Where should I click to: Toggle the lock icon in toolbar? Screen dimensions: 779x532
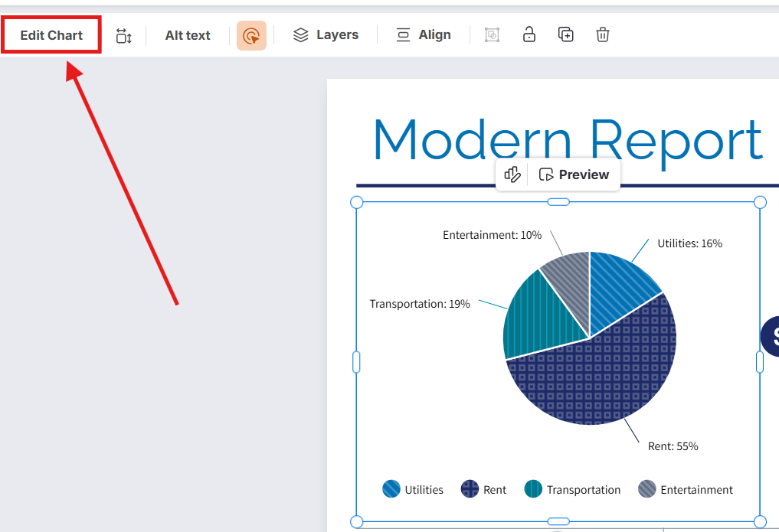[x=529, y=35]
